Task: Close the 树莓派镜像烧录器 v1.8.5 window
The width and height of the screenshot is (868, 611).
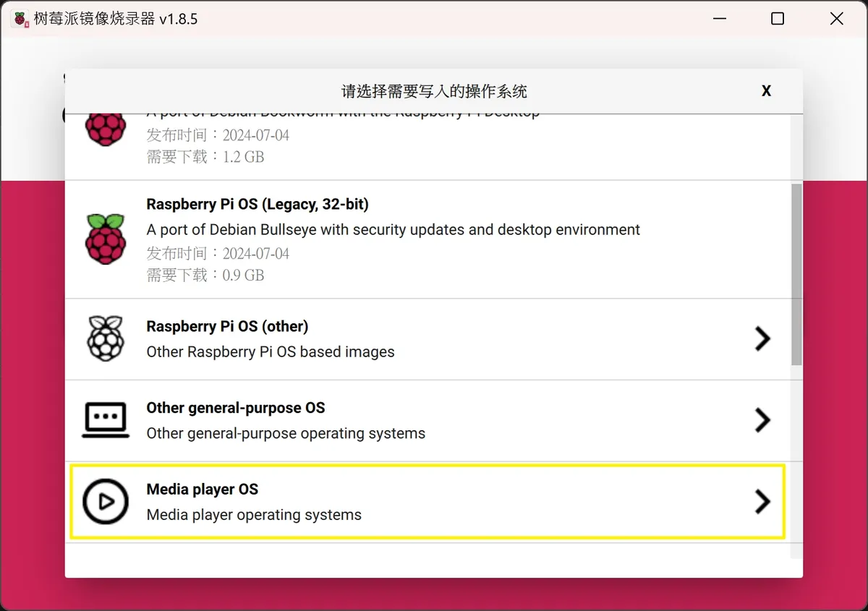Action: click(837, 19)
